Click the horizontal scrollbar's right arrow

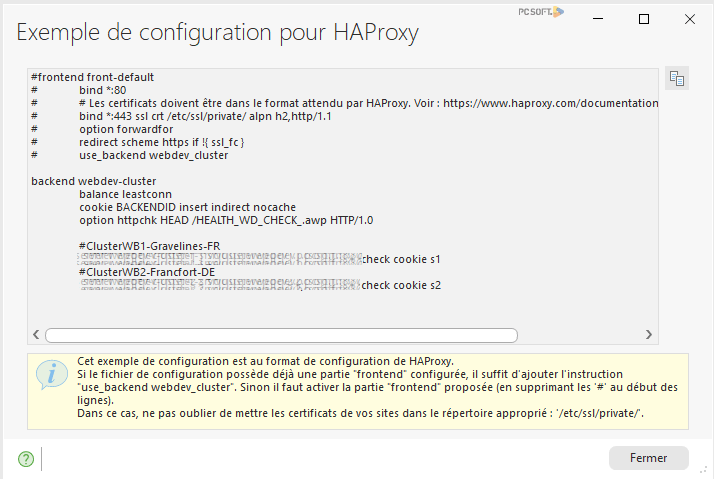pos(649,335)
